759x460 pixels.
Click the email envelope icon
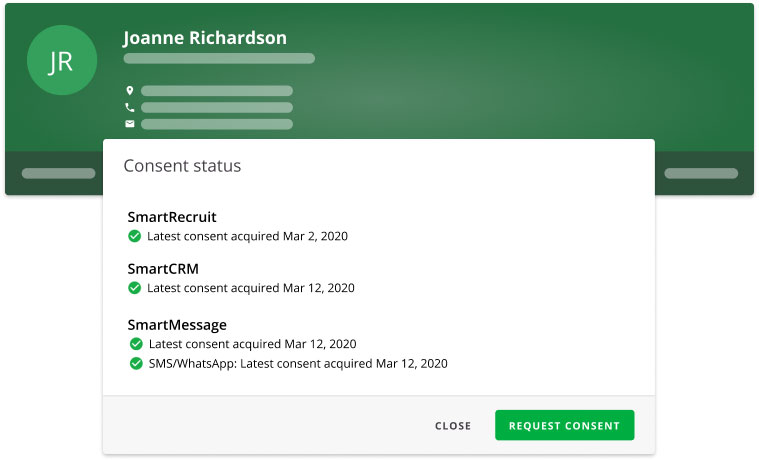coord(129,124)
